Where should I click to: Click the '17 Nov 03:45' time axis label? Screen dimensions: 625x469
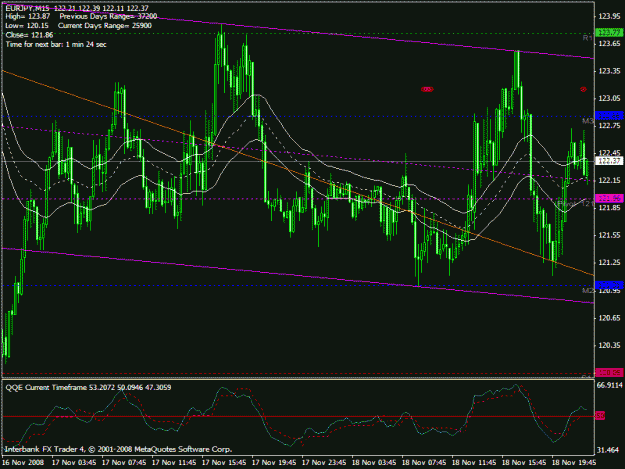pyautogui.click(x=74, y=463)
